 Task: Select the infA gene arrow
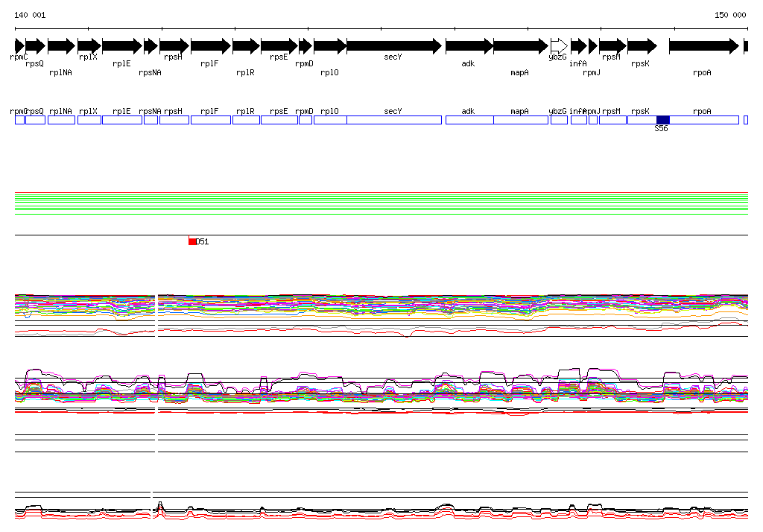coord(579,46)
